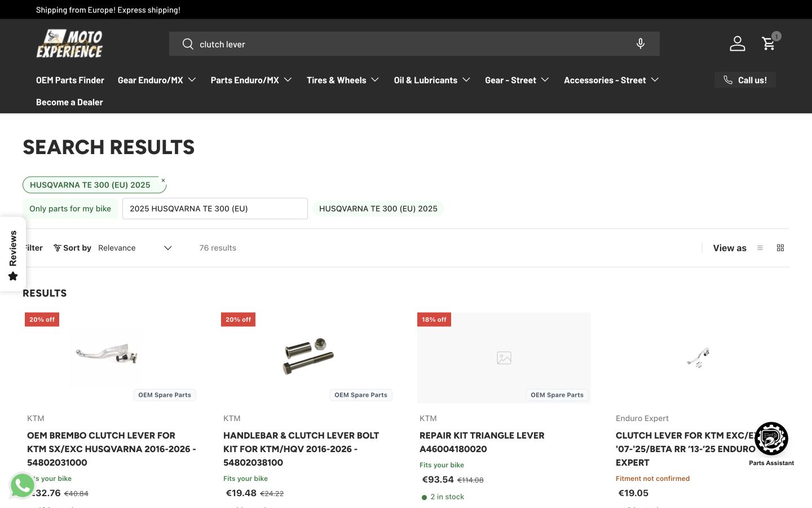Switch to list view icon
The height and width of the screenshot is (508, 812).
(760, 248)
